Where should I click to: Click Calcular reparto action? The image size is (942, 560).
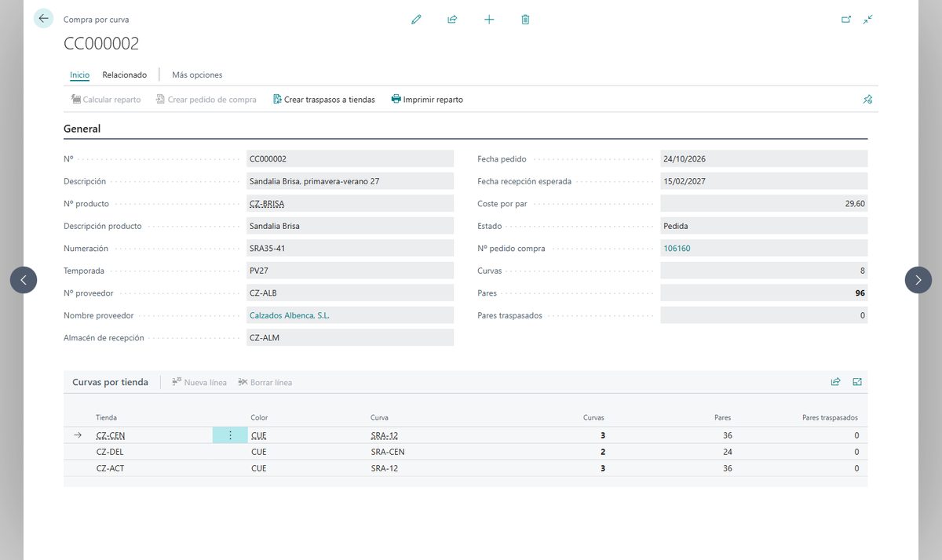click(x=106, y=100)
